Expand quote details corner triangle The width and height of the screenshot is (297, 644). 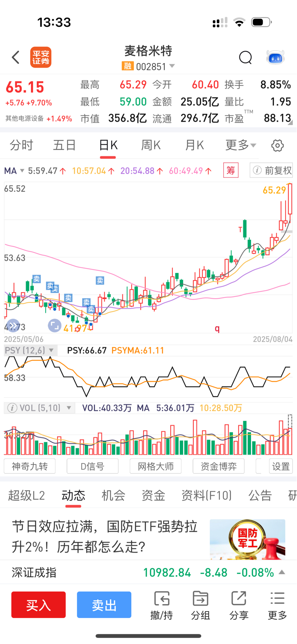click(290, 122)
